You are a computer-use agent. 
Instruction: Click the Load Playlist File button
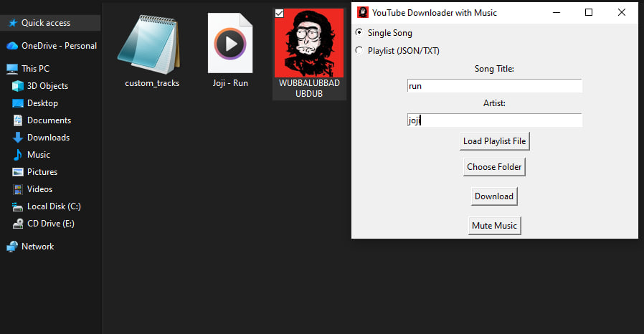click(x=495, y=141)
